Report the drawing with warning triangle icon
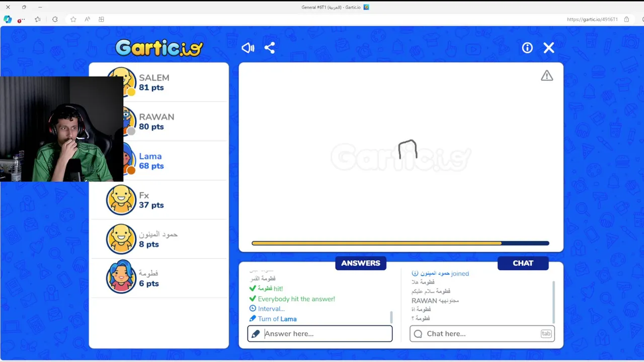Screen dimensions: 644x362 tap(547, 75)
